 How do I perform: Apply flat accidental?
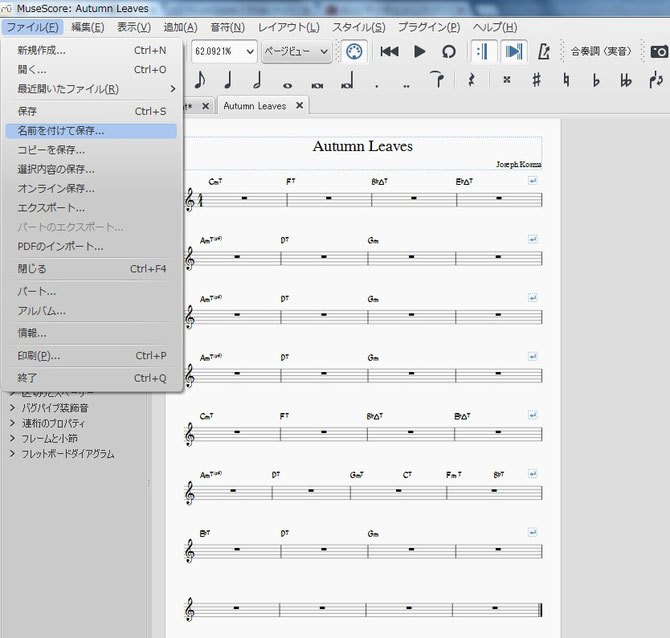click(x=596, y=80)
